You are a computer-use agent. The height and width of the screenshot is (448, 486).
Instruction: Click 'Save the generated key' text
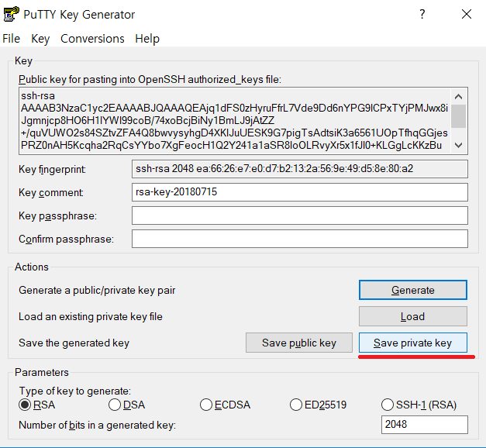[x=74, y=343]
